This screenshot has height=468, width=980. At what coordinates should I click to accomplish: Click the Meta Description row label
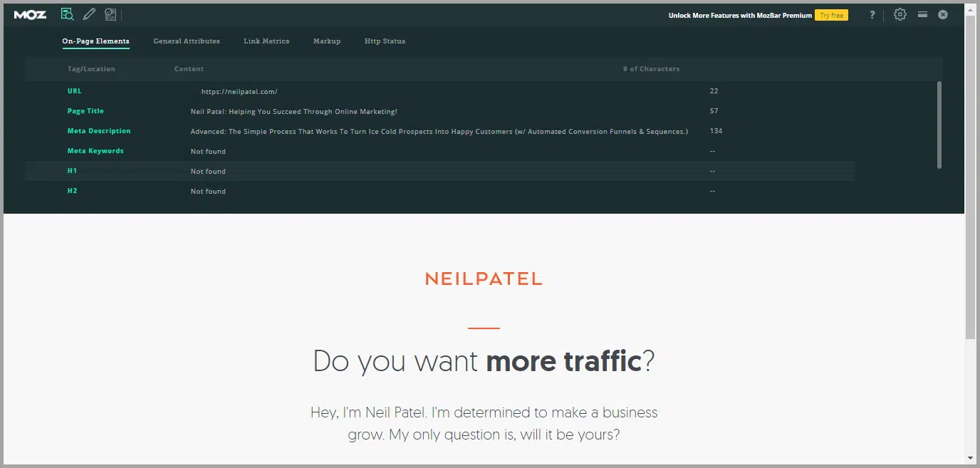(x=99, y=131)
